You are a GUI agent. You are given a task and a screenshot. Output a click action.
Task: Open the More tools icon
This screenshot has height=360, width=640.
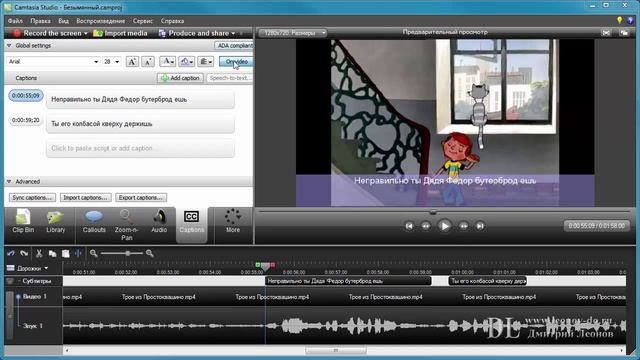233,221
